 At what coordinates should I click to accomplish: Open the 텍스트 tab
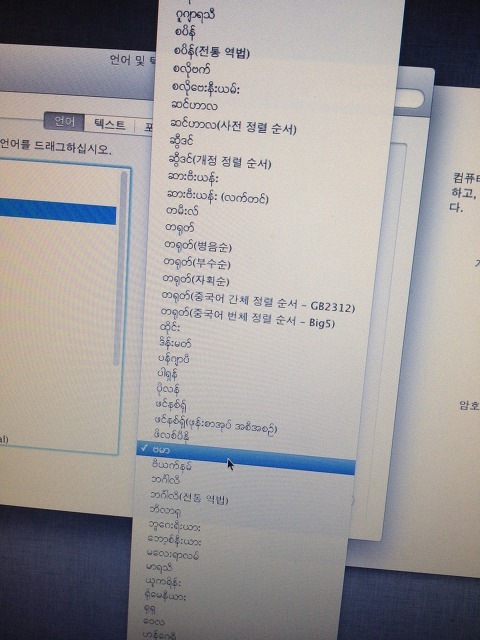coord(109,124)
